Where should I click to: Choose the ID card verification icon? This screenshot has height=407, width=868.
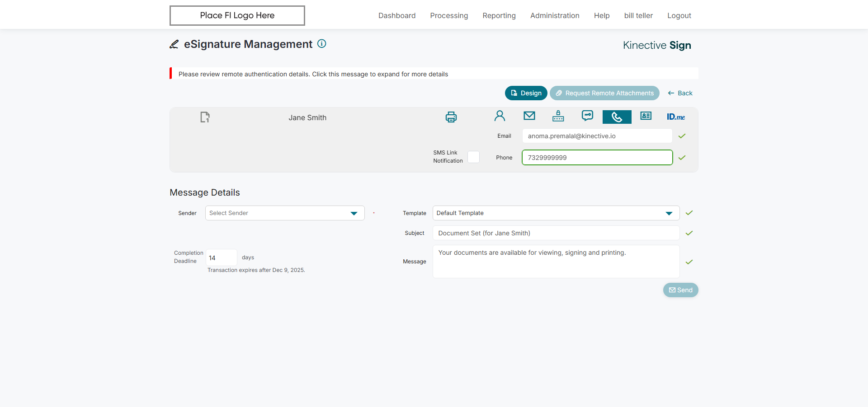[646, 116]
